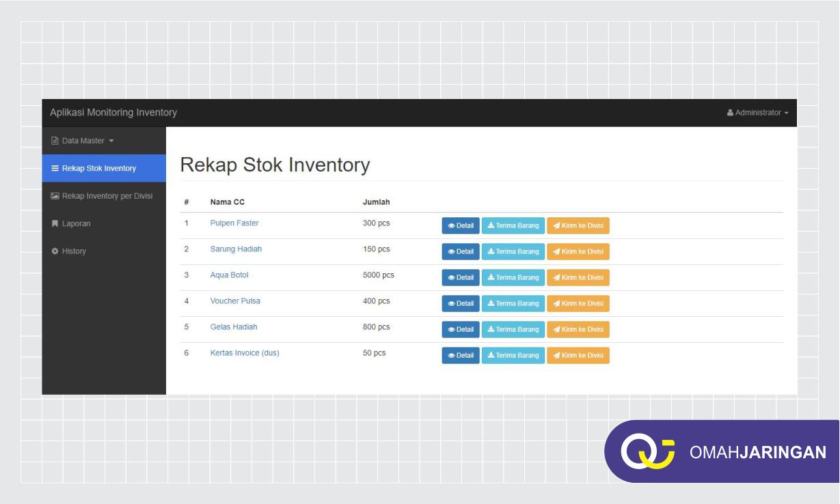Click the image icon beside Rekap Inventory per Divisi
The width and height of the screenshot is (840, 504).
click(x=55, y=195)
